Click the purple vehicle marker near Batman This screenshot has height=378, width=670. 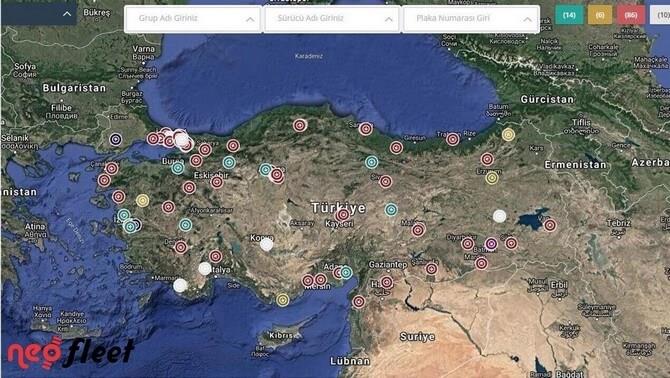click(x=491, y=244)
